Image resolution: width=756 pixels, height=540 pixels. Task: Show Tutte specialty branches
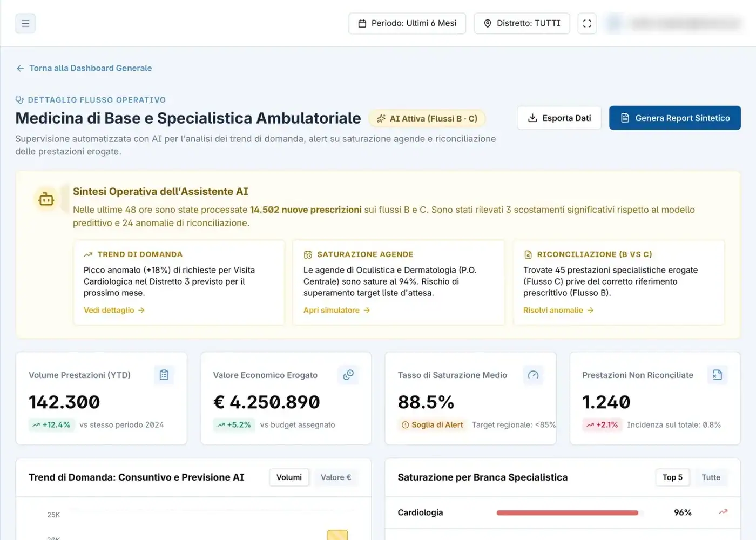click(711, 477)
